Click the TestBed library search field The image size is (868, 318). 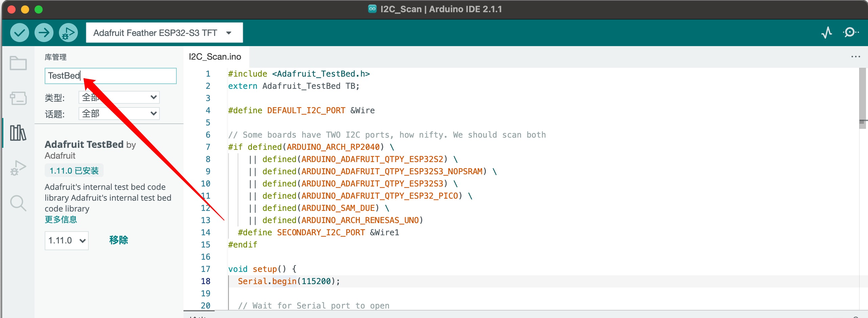pos(111,76)
